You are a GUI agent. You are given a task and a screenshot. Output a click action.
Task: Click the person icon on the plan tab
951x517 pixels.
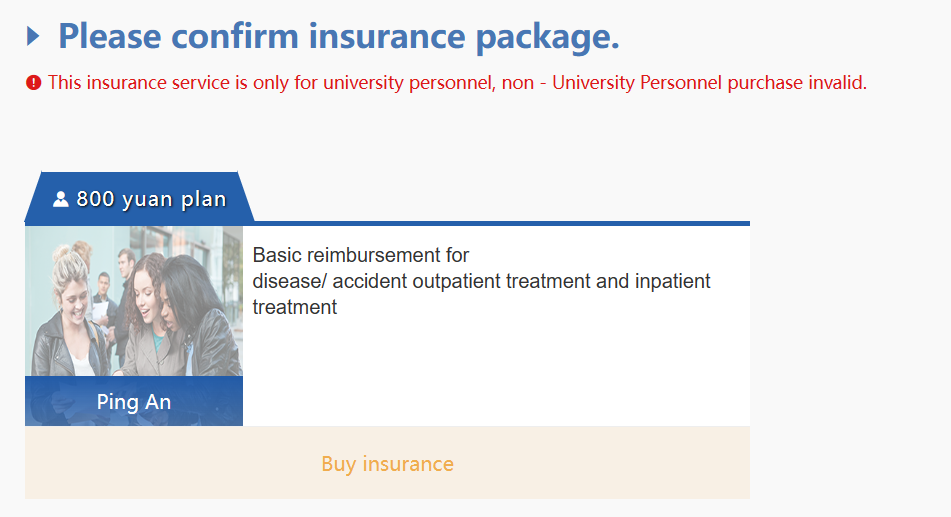[x=61, y=199]
